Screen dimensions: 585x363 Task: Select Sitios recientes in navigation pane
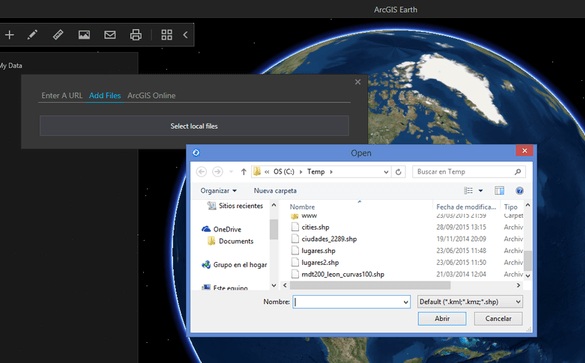[235, 206]
